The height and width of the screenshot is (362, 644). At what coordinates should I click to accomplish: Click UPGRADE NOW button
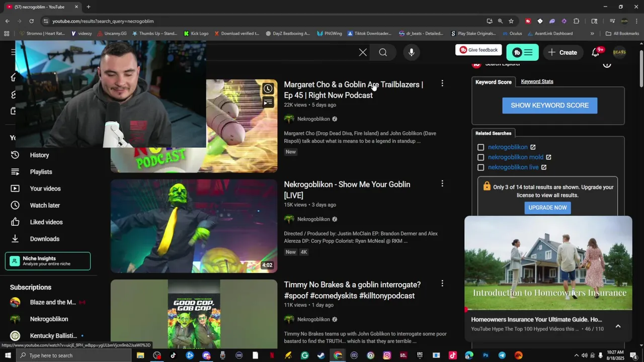point(547,208)
